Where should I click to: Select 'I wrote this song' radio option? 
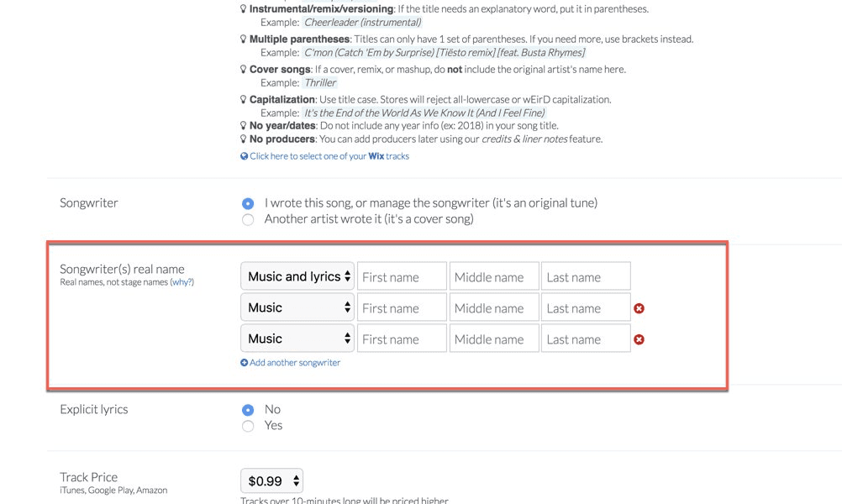click(248, 203)
